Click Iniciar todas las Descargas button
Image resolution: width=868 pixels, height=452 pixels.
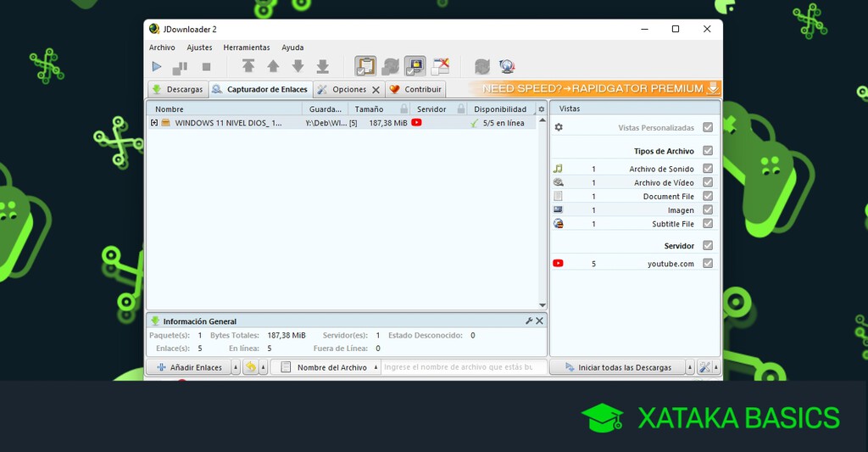(618, 367)
